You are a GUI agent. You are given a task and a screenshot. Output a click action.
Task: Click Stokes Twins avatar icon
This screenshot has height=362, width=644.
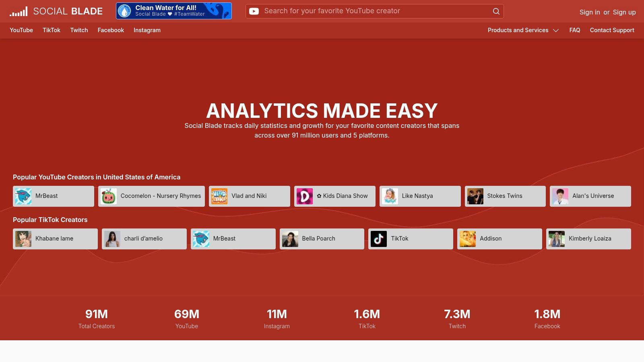[x=475, y=196]
